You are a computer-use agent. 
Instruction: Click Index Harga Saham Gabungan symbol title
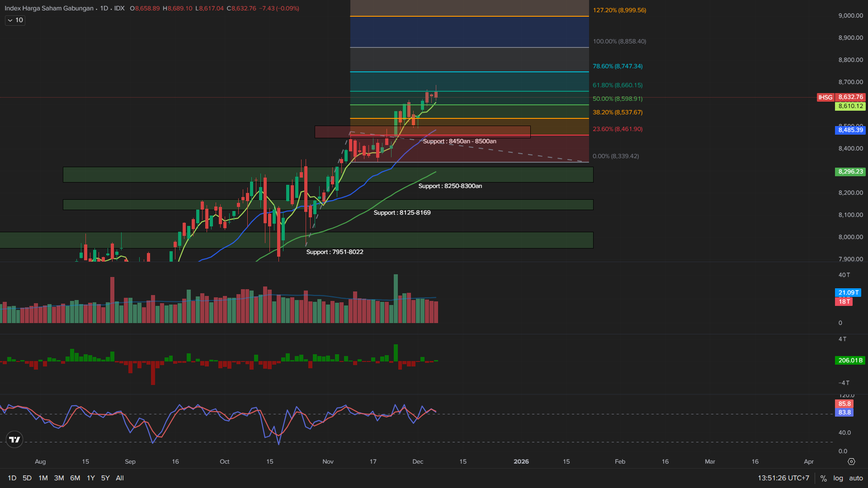pyautogui.click(x=49, y=8)
